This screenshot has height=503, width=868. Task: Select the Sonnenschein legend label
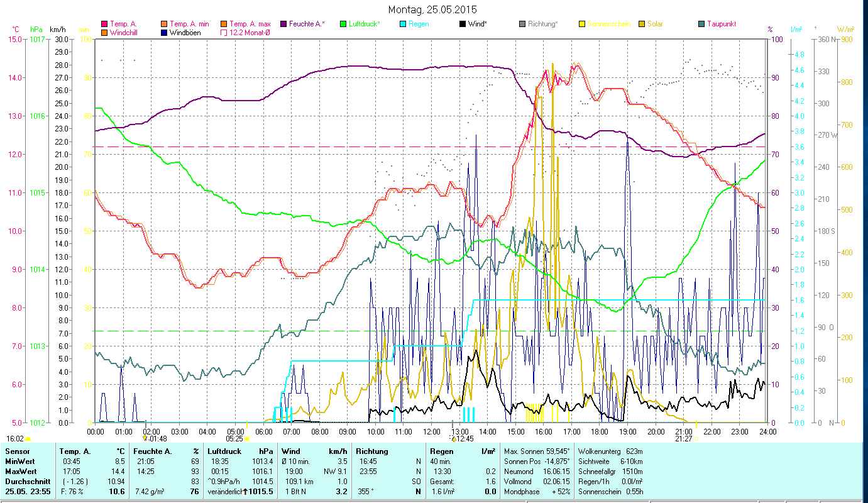608,24
